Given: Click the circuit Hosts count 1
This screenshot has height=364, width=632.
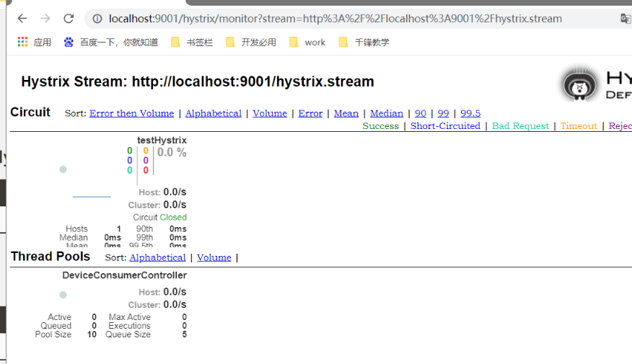Looking at the screenshot, I should [119, 228].
